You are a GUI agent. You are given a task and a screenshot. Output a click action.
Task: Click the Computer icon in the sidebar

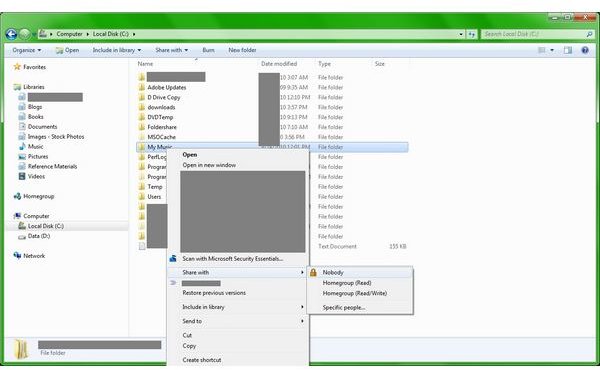pos(17,216)
